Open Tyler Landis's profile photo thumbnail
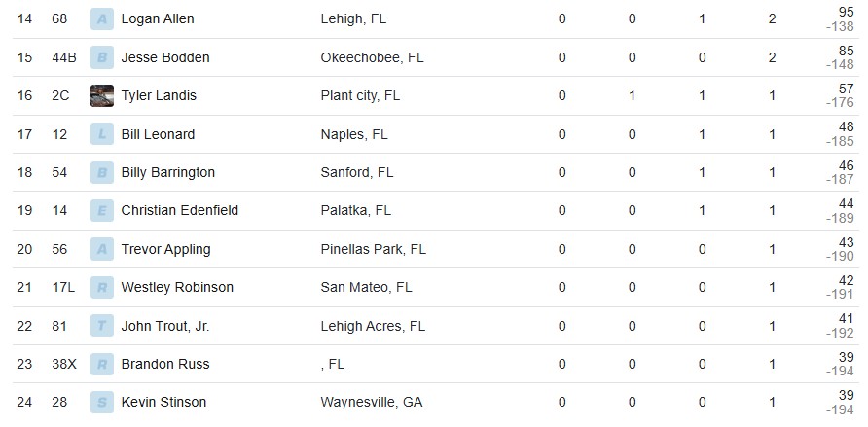 click(x=101, y=95)
